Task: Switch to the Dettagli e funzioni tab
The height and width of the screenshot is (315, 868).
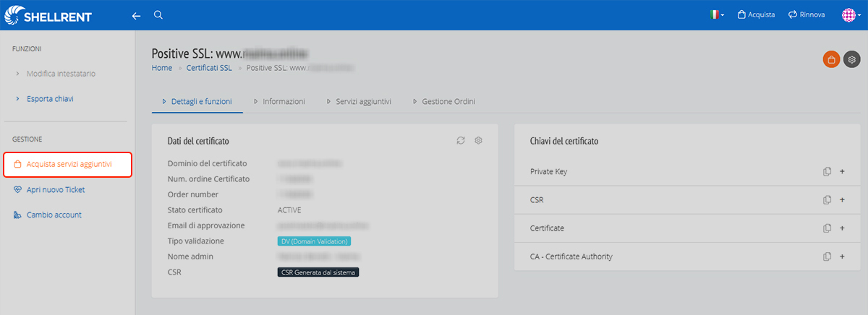Action: click(x=197, y=102)
